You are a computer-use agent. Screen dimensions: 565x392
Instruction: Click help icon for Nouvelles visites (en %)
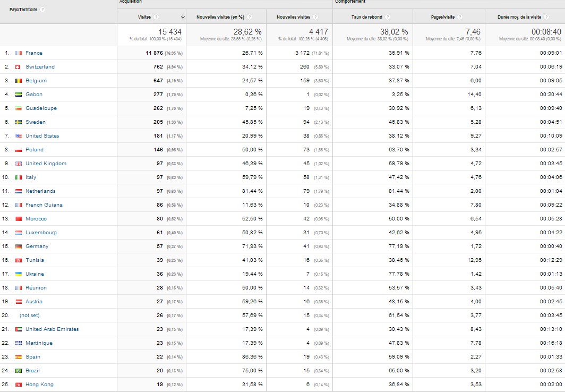250,17
